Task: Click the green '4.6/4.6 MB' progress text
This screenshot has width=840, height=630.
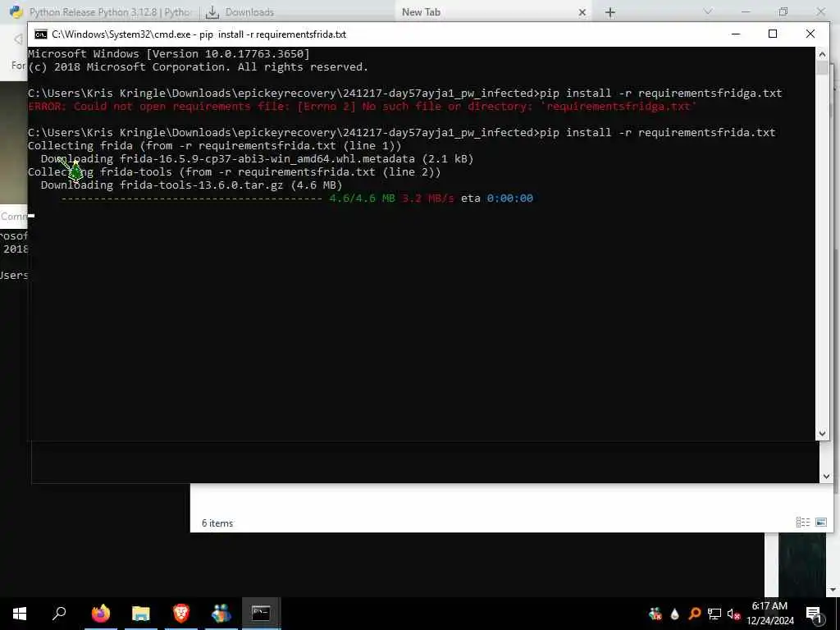Action: [362, 199]
